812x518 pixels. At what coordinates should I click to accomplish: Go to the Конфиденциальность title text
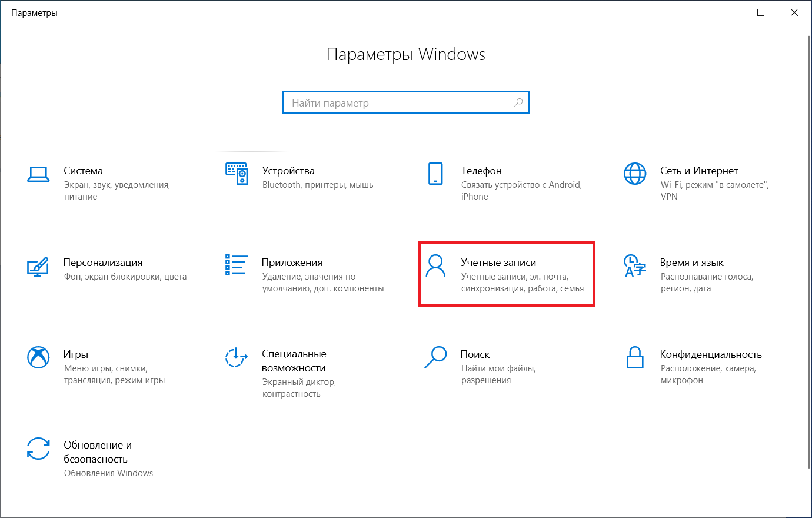(710, 354)
